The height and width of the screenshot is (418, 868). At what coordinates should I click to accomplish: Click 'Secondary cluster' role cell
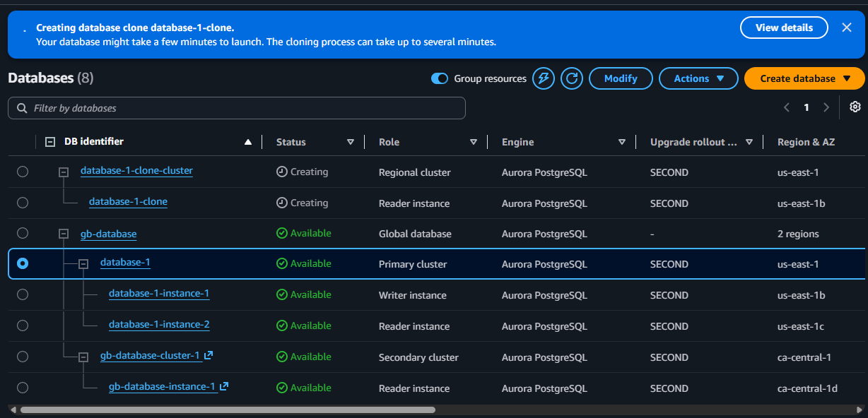tap(418, 357)
